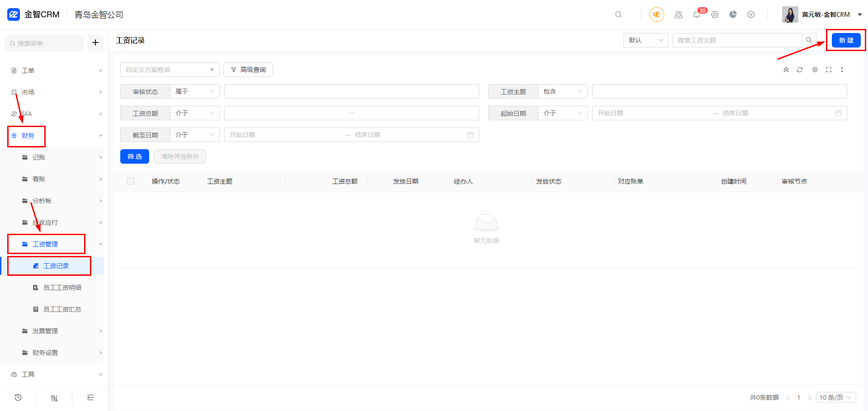Image resolution: width=868 pixels, height=411 pixels.
Task: Open 审核状态 operator dropdown 属于
Action: point(195,91)
